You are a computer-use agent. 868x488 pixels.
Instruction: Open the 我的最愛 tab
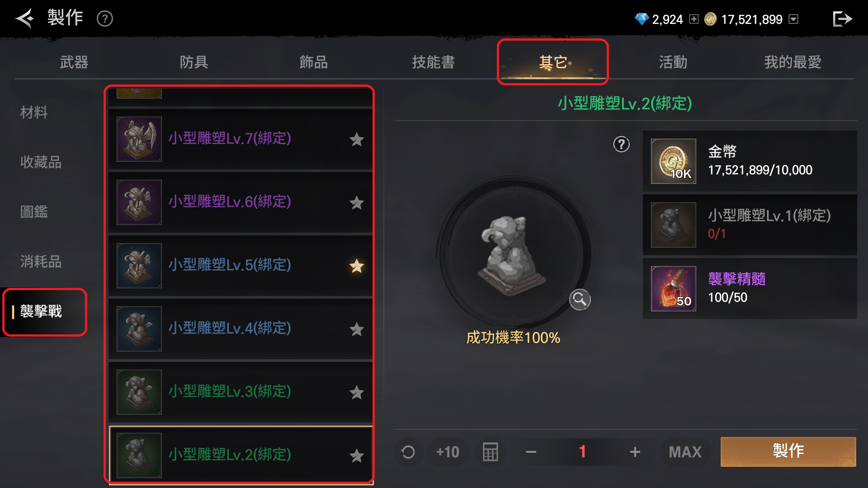tap(793, 62)
